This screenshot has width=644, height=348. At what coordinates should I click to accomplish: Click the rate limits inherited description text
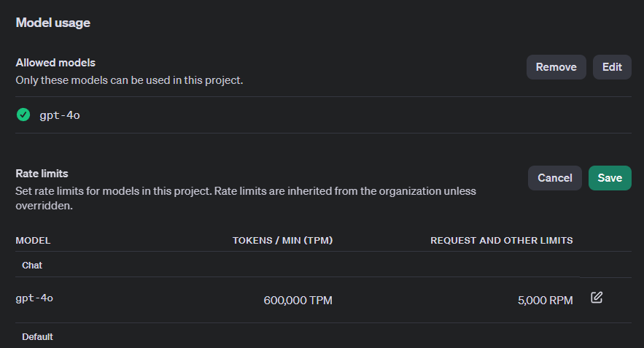(x=246, y=198)
